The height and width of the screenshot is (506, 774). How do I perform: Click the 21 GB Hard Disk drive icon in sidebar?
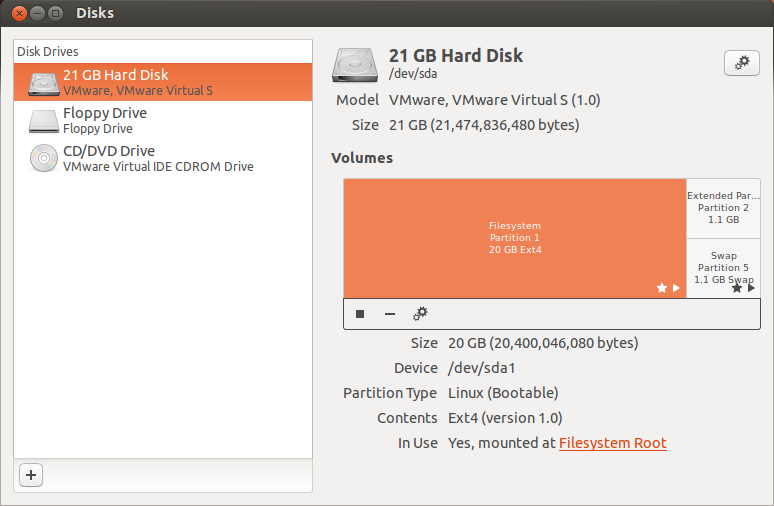[43, 82]
